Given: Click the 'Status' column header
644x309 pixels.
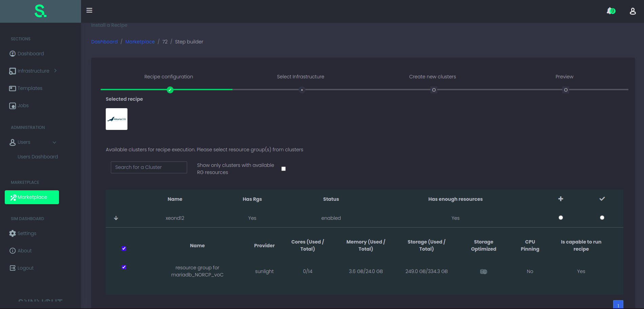Looking at the screenshot, I should point(331,199).
